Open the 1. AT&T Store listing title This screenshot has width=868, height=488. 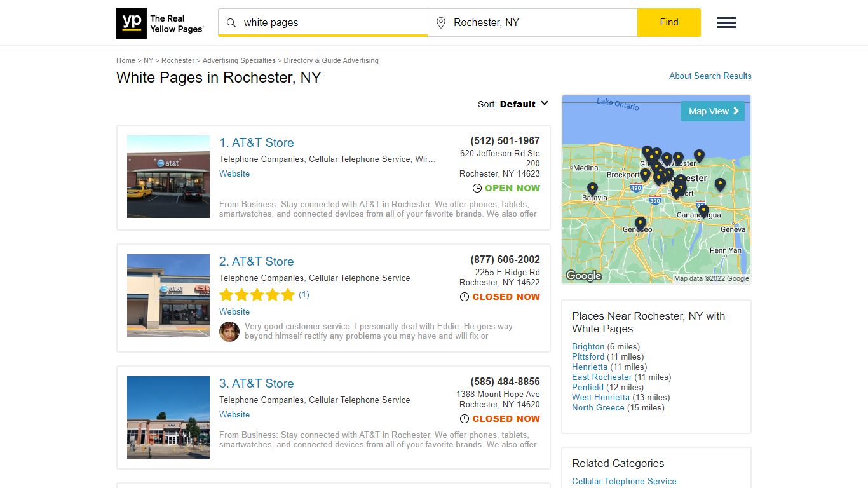257,143
